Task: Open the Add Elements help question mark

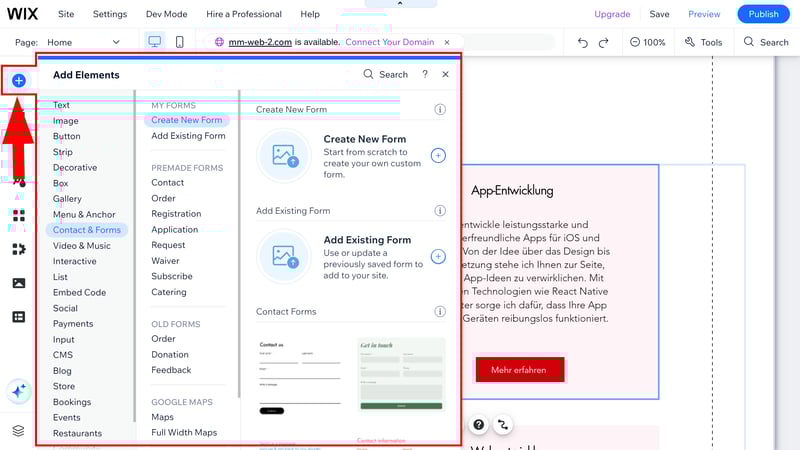Action: click(x=425, y=74)
